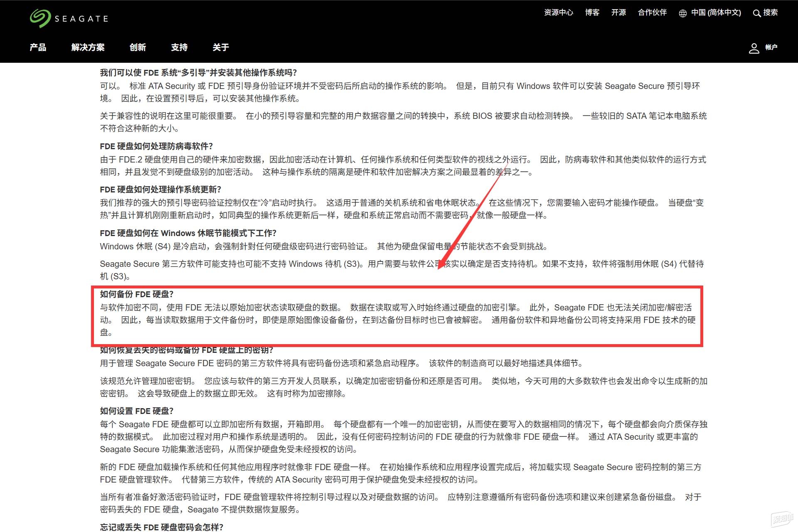Open the 合作伙伴 link
798x532 pixels.
653,12
